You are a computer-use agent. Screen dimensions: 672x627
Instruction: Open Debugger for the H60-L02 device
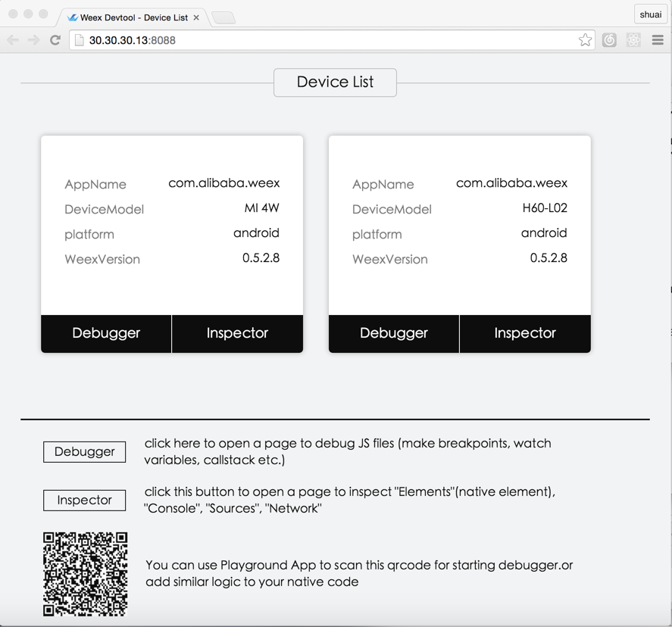394,333
